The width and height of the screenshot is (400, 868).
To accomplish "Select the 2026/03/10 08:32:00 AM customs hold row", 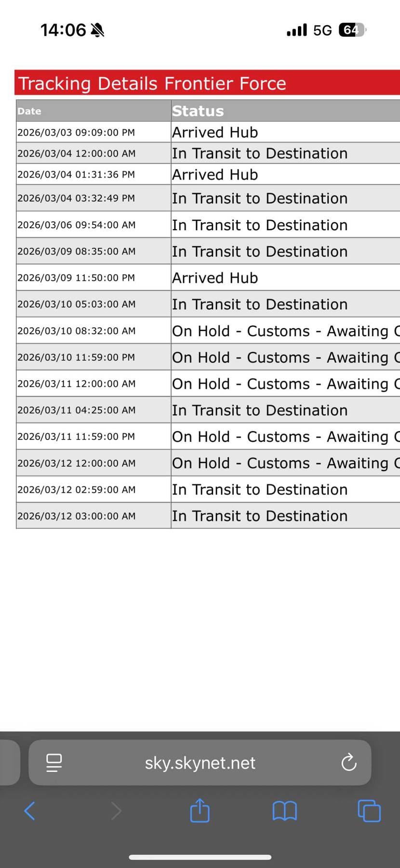I will [x=284, y=331].
